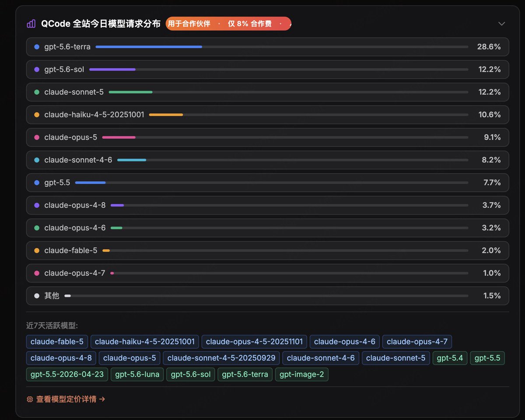
Task: Click the claude-opus-5 tag under 近7天活跃模型
Action: pyautogui.click(x=129, y=358)
